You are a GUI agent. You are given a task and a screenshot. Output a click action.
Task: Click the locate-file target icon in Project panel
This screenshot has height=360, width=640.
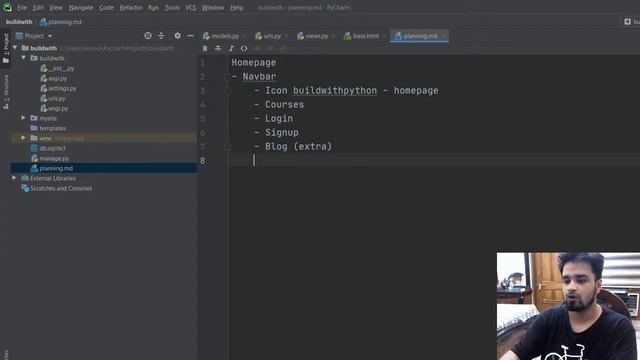click(148, 36)
